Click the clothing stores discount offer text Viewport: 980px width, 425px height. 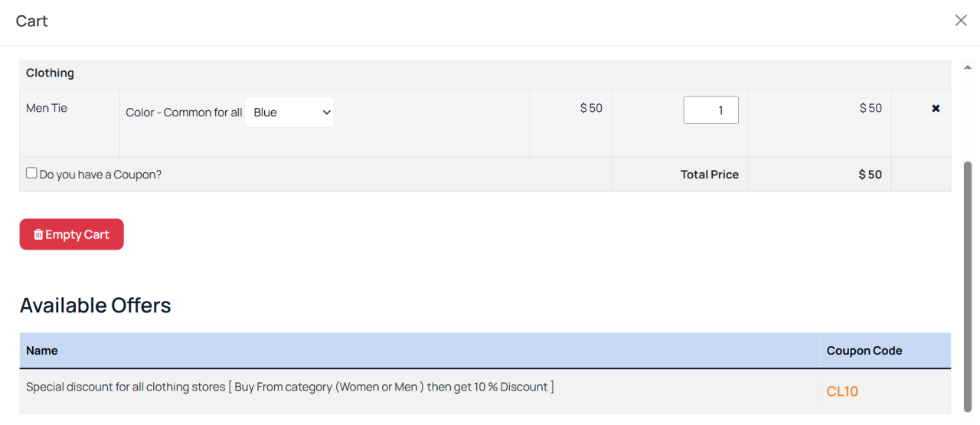click(x=290, y=387)
